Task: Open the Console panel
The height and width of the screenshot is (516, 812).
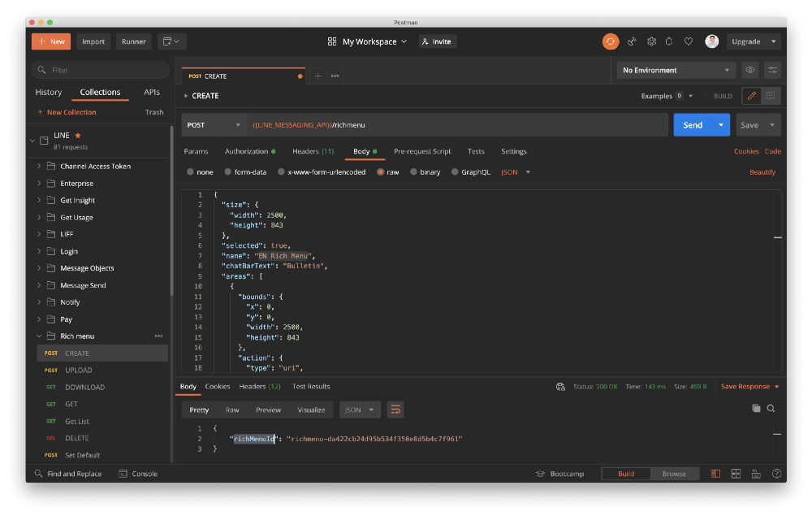Action: point(138,474)
